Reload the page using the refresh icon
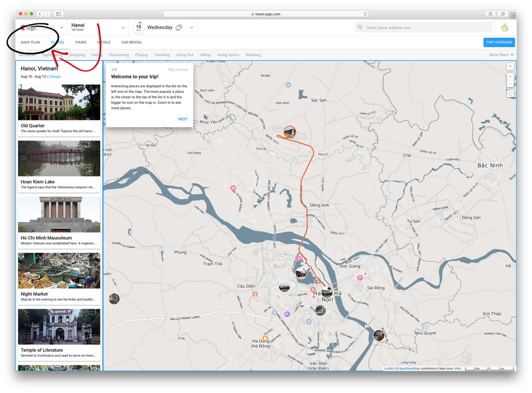532x393 pixels. point(365,14)
